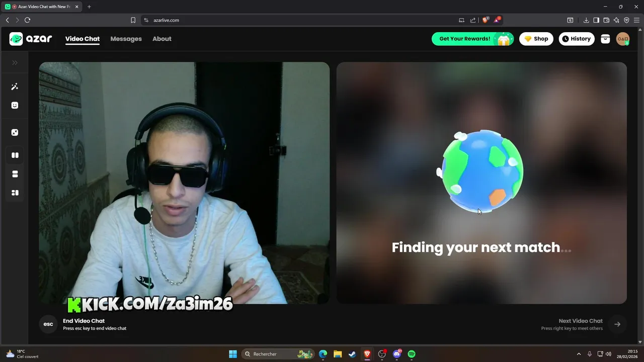The width and height of the screenshot is (644, 362).
Task: Select the Azar Video Chat browser tab
Action: (x=42, y=7)
